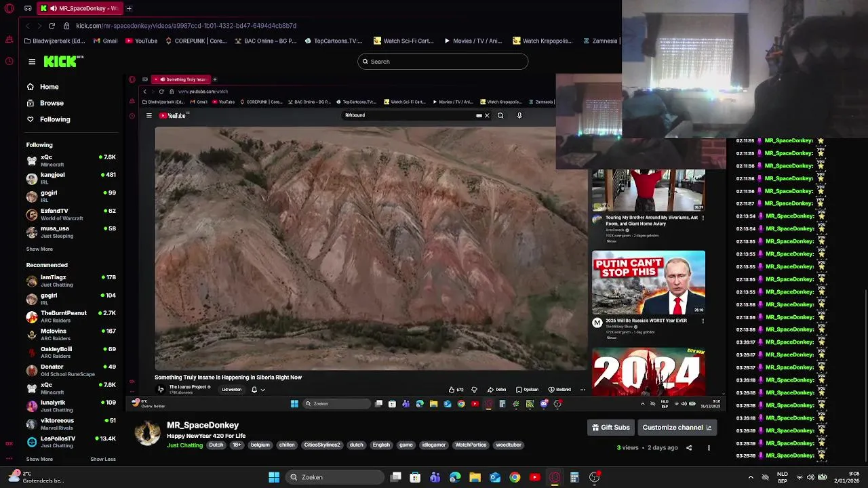Screen dimensions: 868x488
Task: Open xQc's Minecraft stream under Following
Action: 71,161
